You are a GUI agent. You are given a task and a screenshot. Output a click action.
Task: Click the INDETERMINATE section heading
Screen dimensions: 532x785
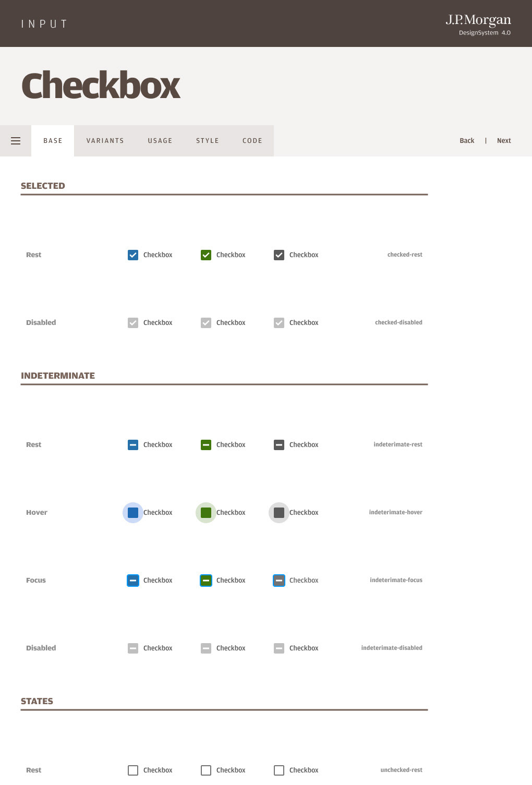click(58, 376)
